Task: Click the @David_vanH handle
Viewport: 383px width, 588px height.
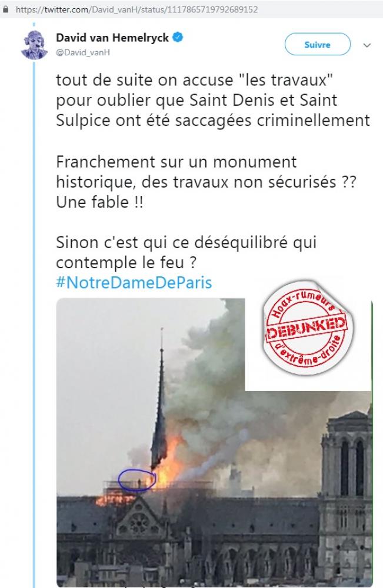Action: (83, 52)
